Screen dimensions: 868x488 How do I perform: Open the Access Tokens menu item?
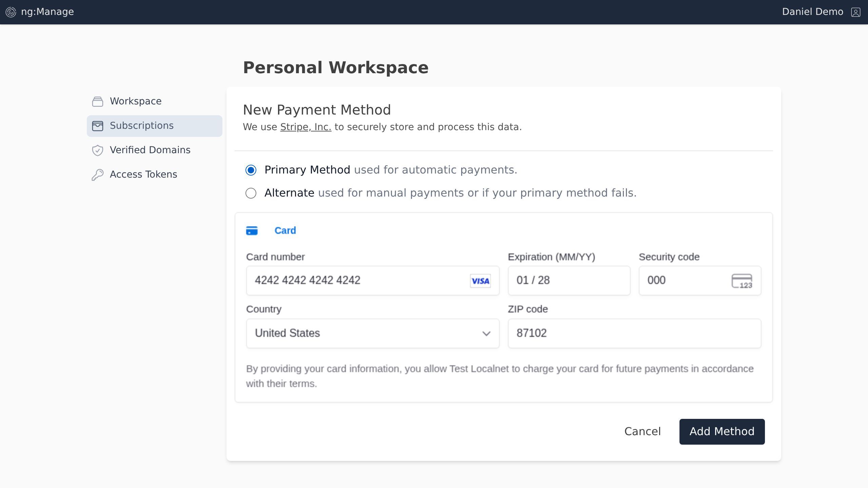click(143, 175)
